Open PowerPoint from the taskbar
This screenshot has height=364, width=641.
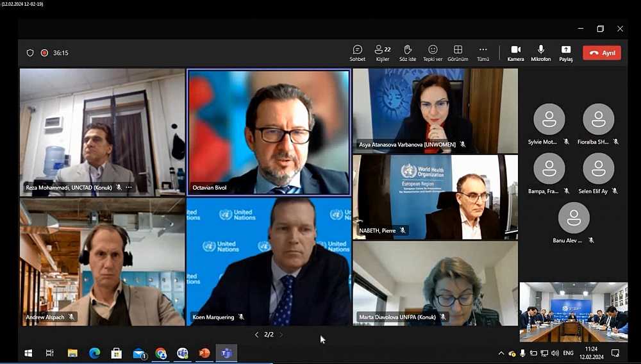point(204,353)
